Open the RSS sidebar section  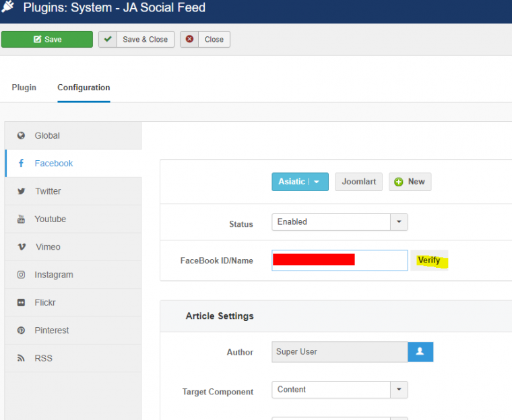73,358
